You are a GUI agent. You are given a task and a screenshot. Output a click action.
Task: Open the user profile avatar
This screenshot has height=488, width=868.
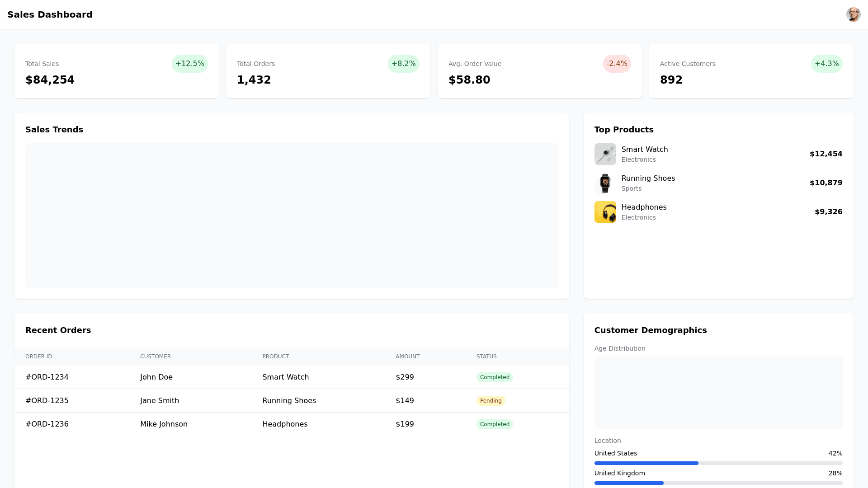click(853, 14)
